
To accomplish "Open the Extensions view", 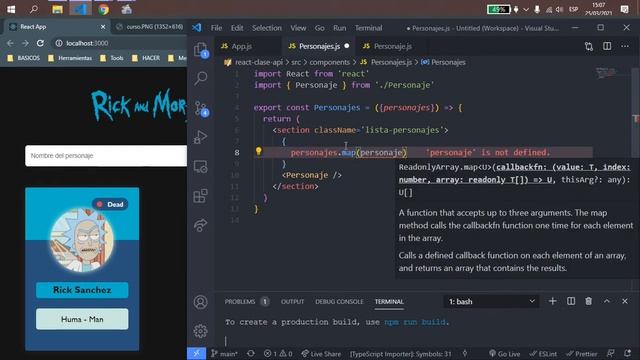I will 200,196.
